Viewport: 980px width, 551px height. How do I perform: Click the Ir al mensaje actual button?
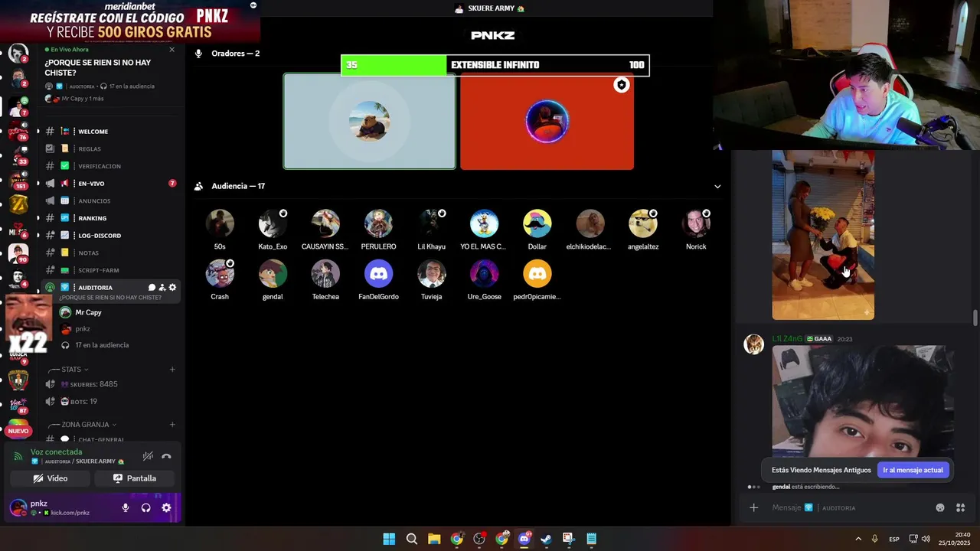[913, 471]
